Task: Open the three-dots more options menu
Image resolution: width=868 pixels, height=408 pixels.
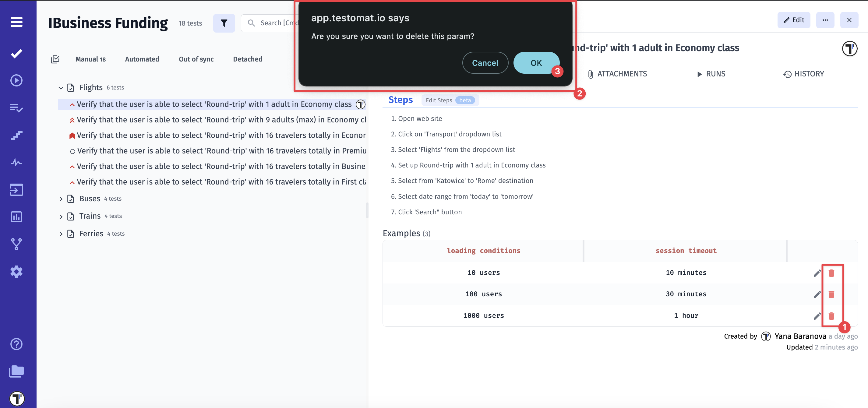Action: [x=825, y=20]
